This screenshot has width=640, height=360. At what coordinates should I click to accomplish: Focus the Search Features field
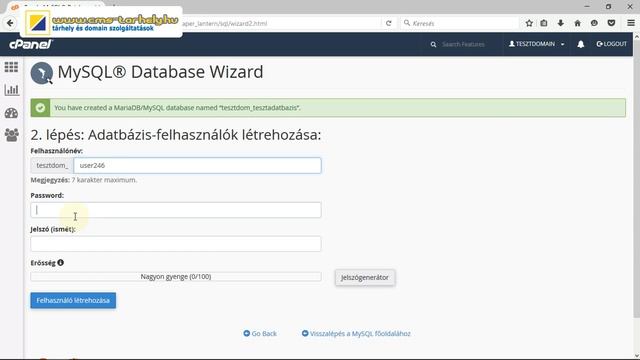[463, 44]
